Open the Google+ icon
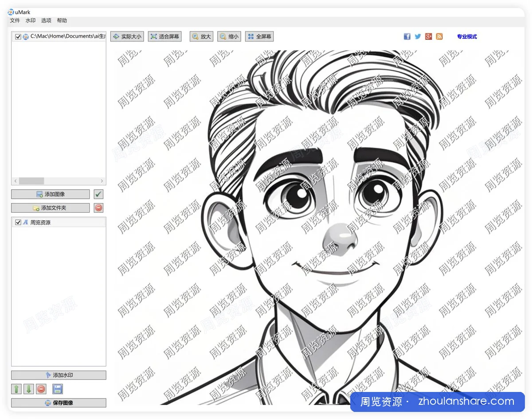This screenshot has height=419, width=532. 428,37
